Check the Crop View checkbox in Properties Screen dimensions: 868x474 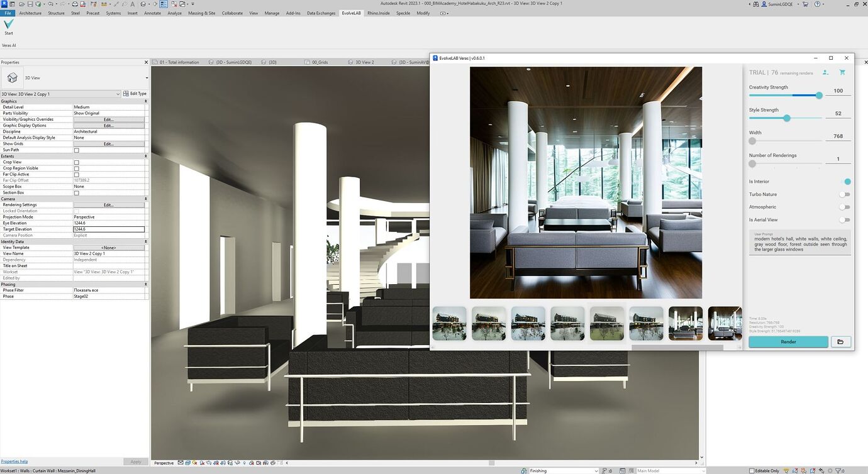pos(76,162)
